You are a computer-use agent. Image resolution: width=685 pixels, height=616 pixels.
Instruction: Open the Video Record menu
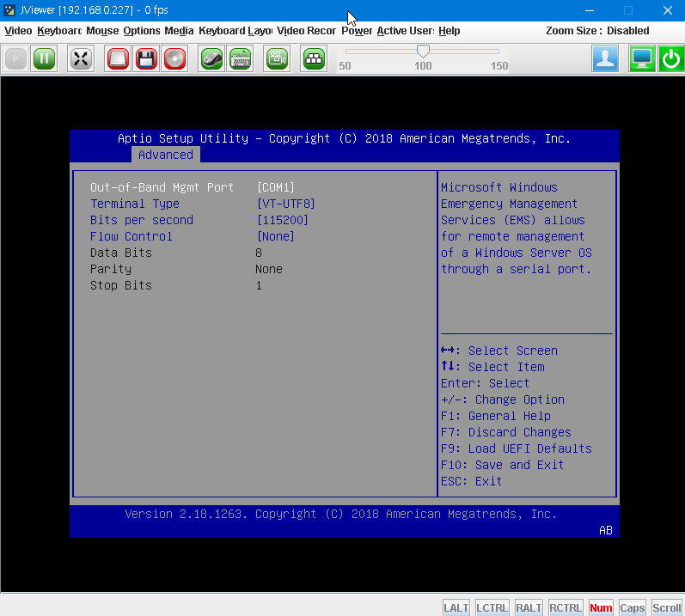pyautogui.click(x=306, y=31)
